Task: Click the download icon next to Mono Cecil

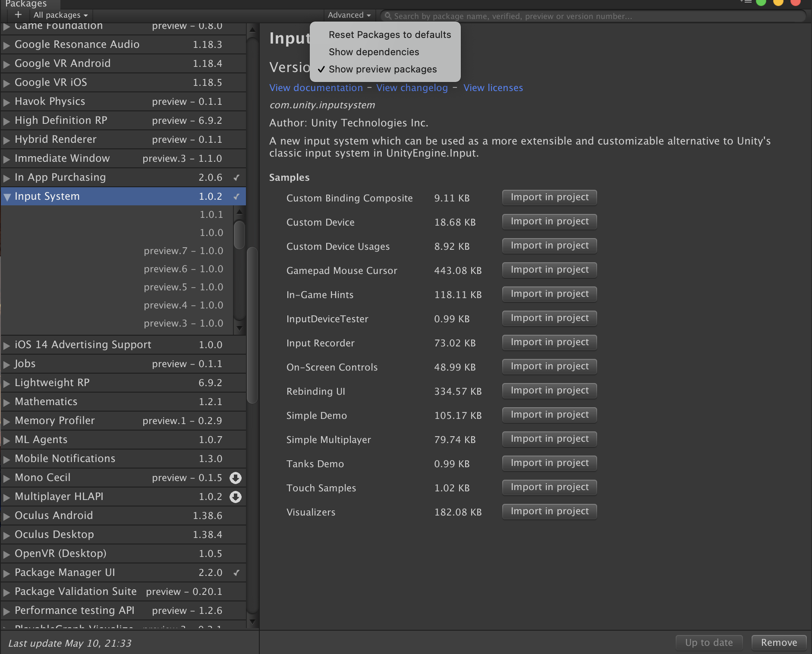Action: [x=236, y=478]
